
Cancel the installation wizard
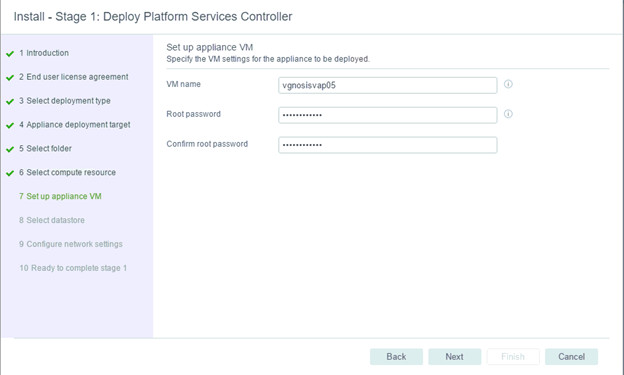(x=571, y=357)
